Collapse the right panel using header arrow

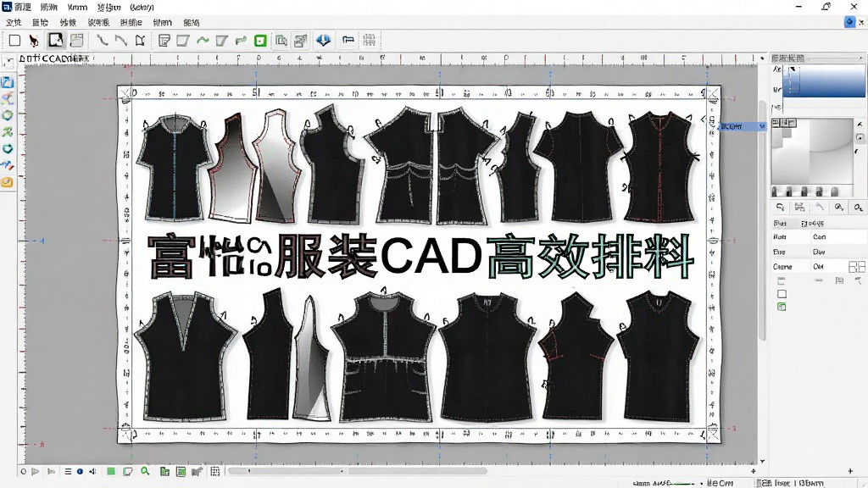(x=860, y=58)
